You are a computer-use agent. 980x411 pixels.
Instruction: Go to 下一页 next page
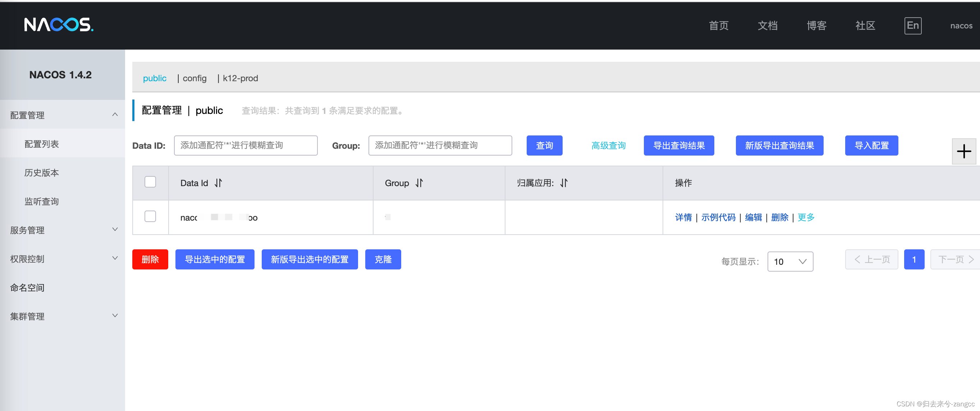click(x=955, y=259)
